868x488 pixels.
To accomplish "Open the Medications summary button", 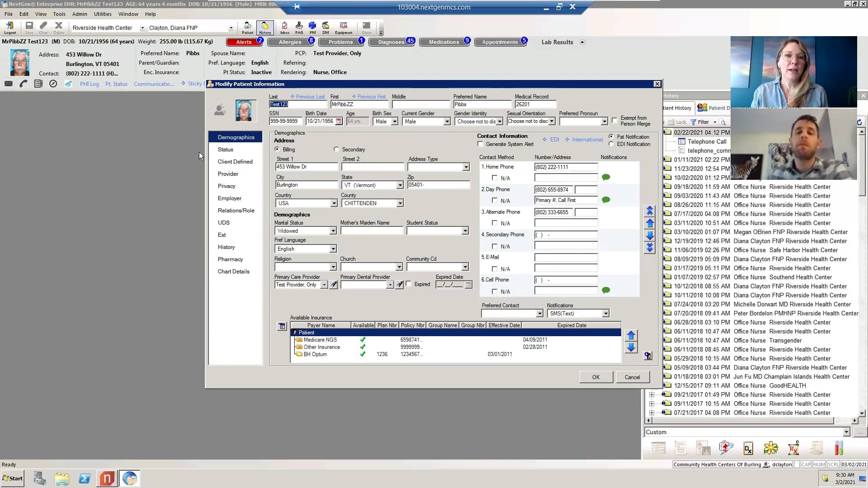I will point(444,42).
